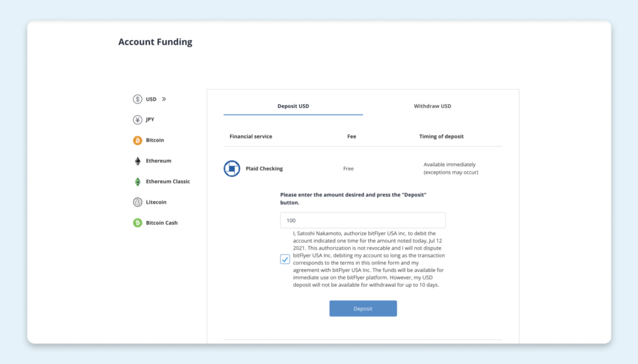638x364 pixels.
Task: Select JPY in the currency sidebar
Action: tap(150, 119)
